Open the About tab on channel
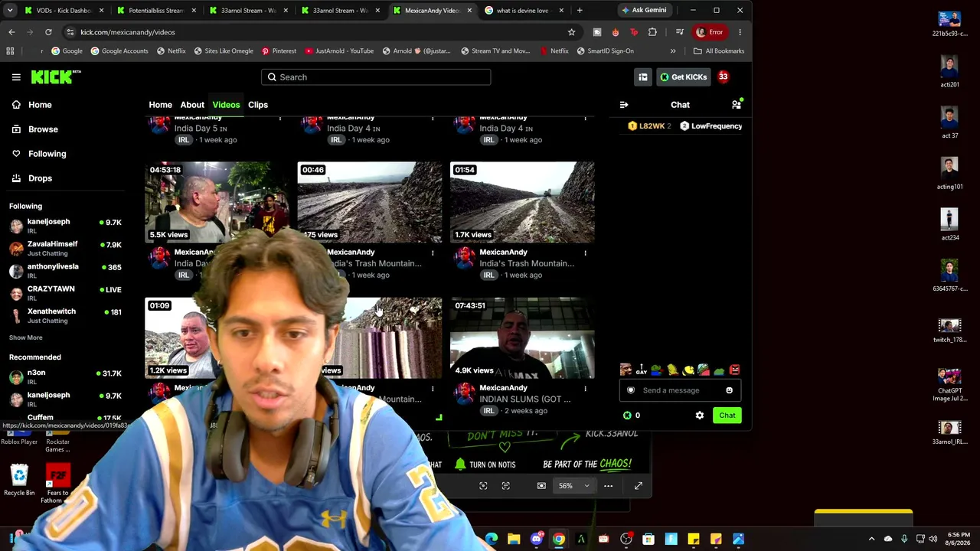The height and width of the screenshot is (551, 980). 192,105
